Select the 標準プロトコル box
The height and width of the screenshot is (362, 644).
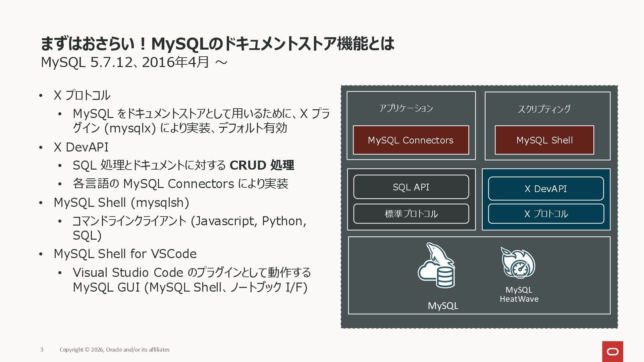[411, 214]
